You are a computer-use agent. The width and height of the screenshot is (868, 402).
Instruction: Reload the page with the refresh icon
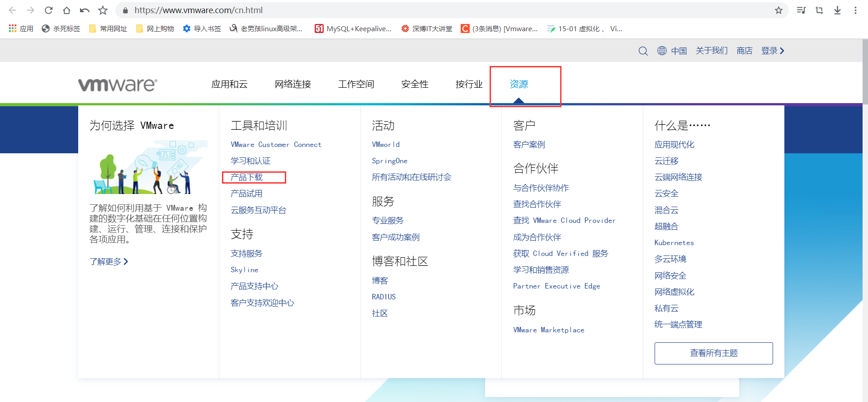point(49,10)
